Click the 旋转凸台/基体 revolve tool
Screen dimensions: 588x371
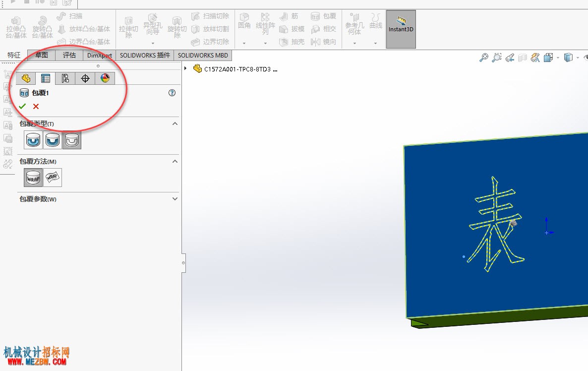tap(42, 27)
